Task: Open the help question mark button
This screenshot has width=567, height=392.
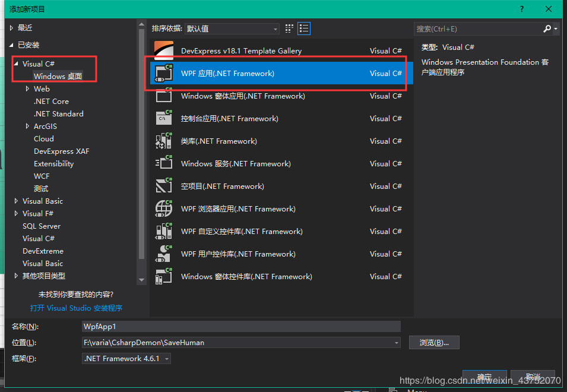Action: pos(522,9)
